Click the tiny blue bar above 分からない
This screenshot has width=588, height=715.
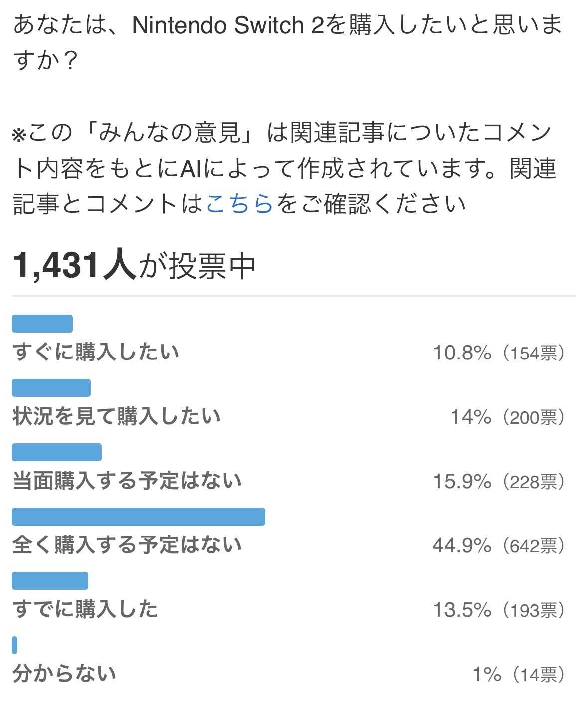(x=15, y=645)
